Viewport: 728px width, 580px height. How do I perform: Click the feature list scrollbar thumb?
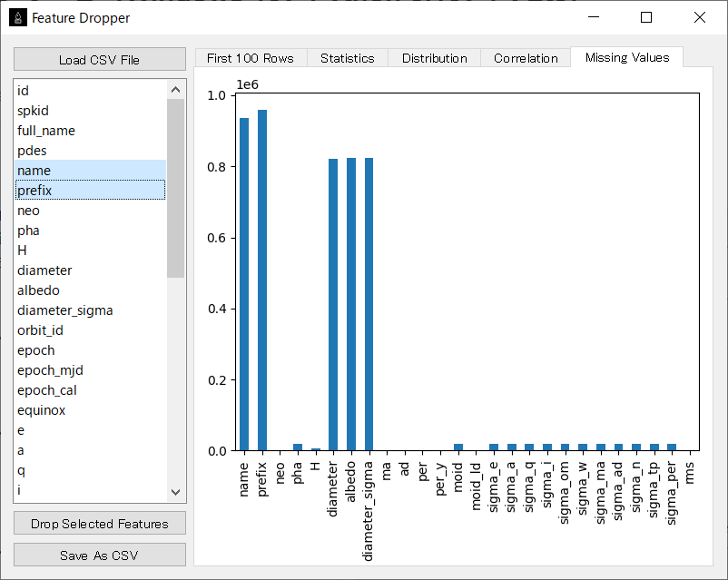175,188
